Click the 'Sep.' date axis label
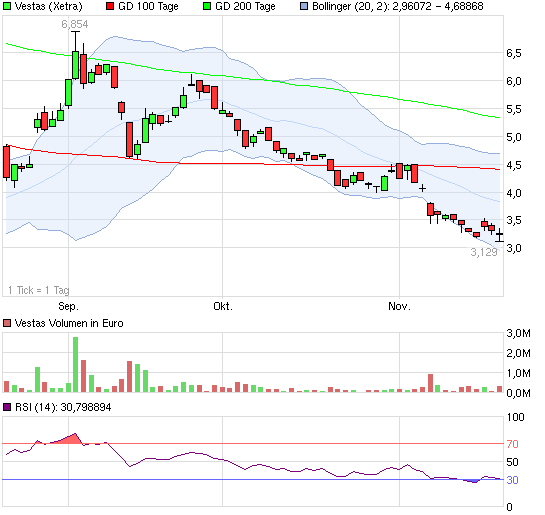Screen dimensions: 545x515 tap(68, 306)
